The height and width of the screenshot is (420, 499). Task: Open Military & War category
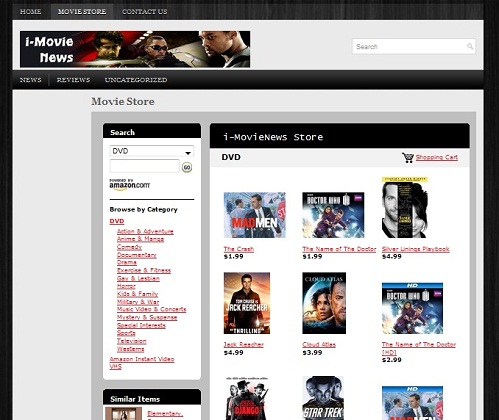(x=138, y=302)
